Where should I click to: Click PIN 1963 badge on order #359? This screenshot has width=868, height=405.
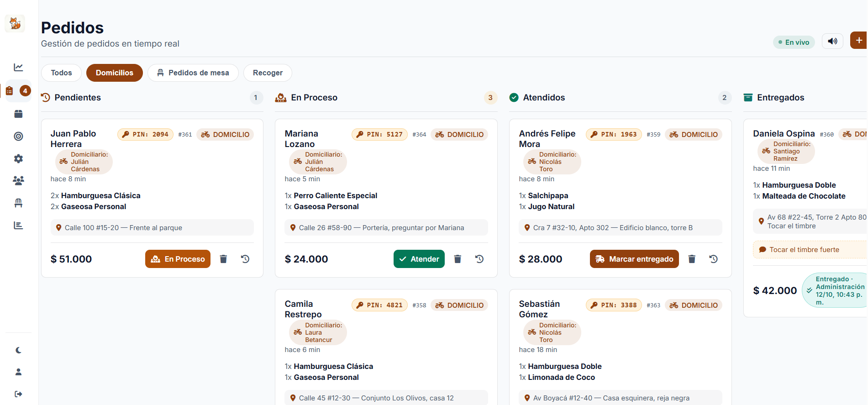coord(614,134)
